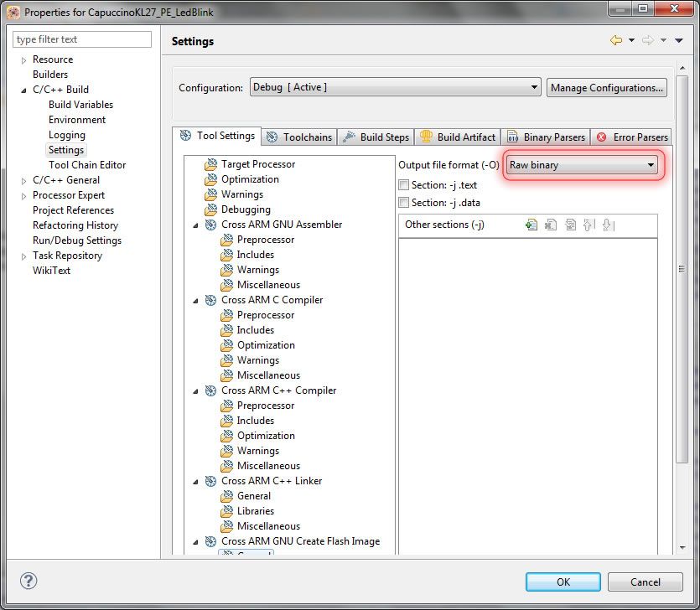
Task: Collapse the C/C++ Build tree node
Action: tap(23, 90)
